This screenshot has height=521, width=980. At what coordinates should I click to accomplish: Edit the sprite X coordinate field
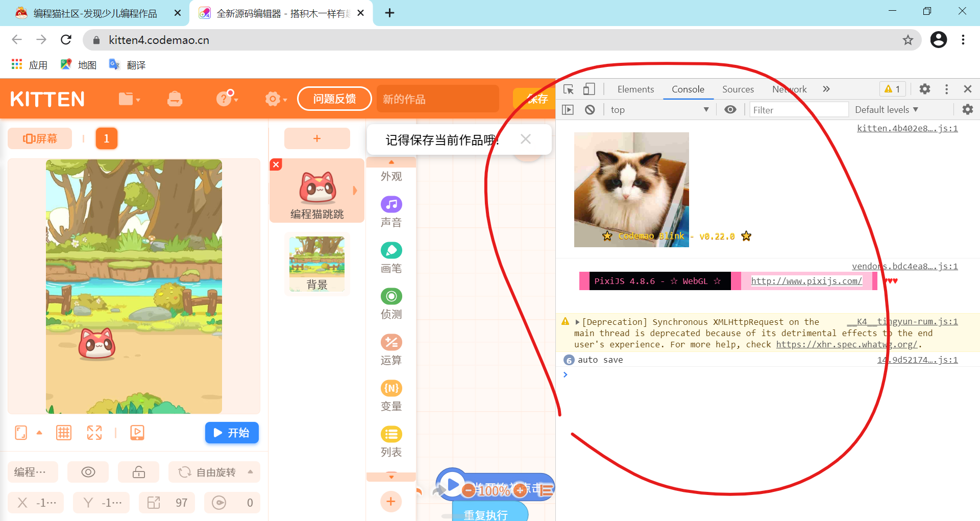(36, 503)
